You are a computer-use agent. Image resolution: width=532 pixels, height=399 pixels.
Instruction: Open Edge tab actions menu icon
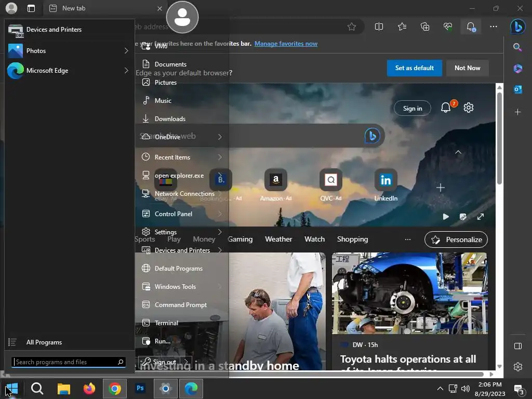[31, 8]
